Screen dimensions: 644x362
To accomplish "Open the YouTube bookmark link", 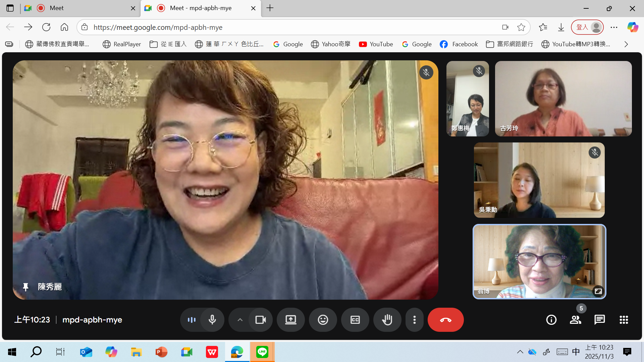I will click(376, 44).
